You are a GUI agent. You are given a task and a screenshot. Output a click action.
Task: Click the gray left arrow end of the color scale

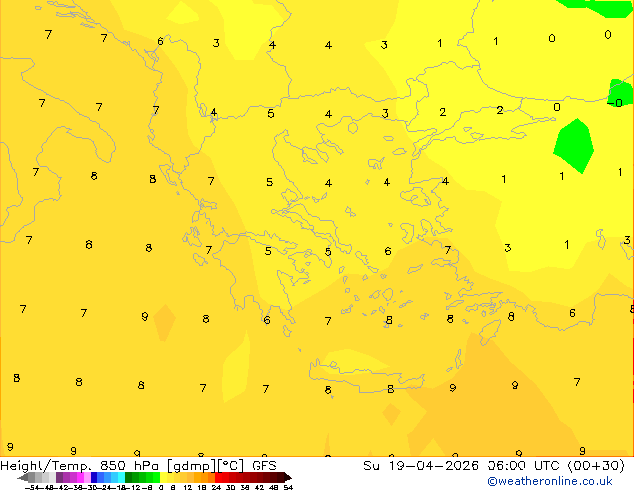(x=23, y=478)
